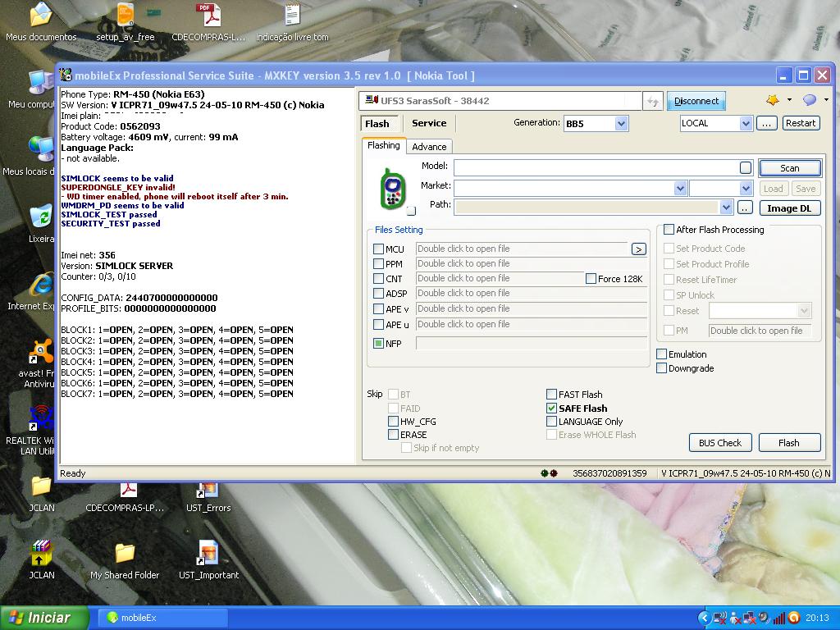Viewport: 840px width, 630px height.
Task: Open the Flashing sub-tab
Action: [384, 146]
